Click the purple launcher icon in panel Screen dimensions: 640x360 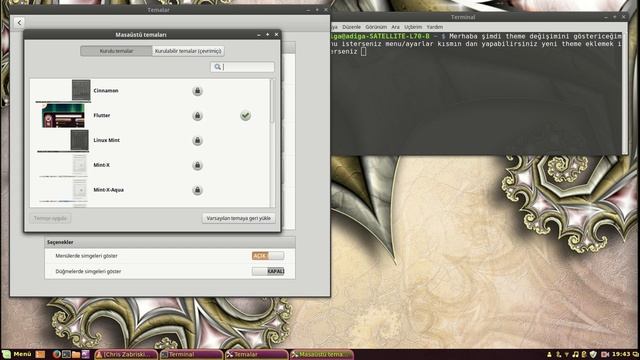tap(85, 354)
